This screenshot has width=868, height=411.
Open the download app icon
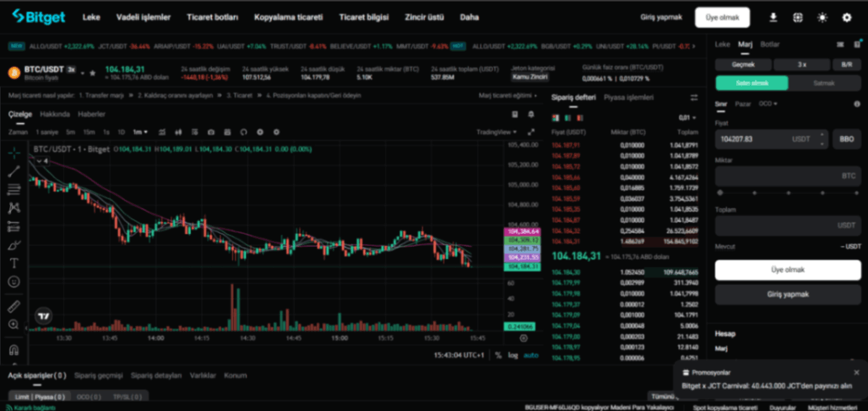click(773, 17)
